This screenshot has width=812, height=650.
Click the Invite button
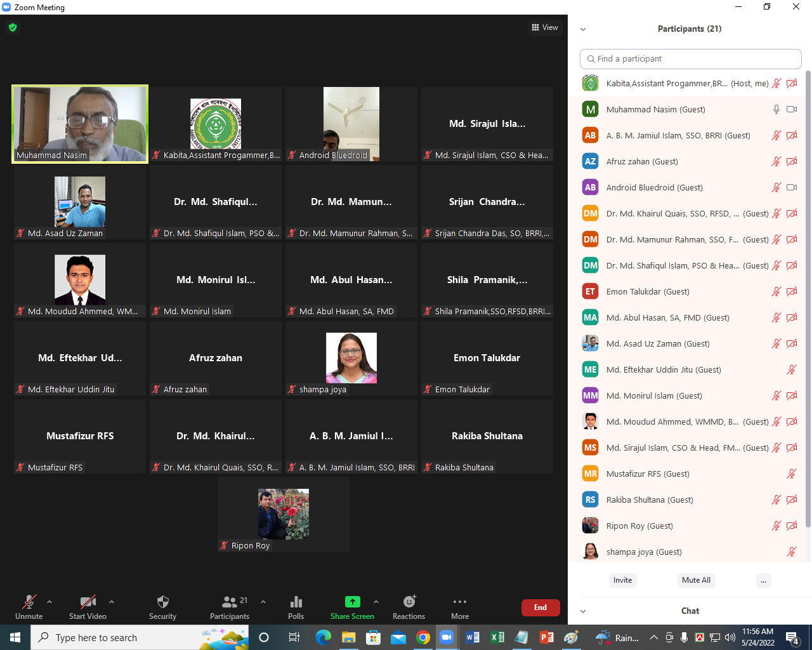622,580
